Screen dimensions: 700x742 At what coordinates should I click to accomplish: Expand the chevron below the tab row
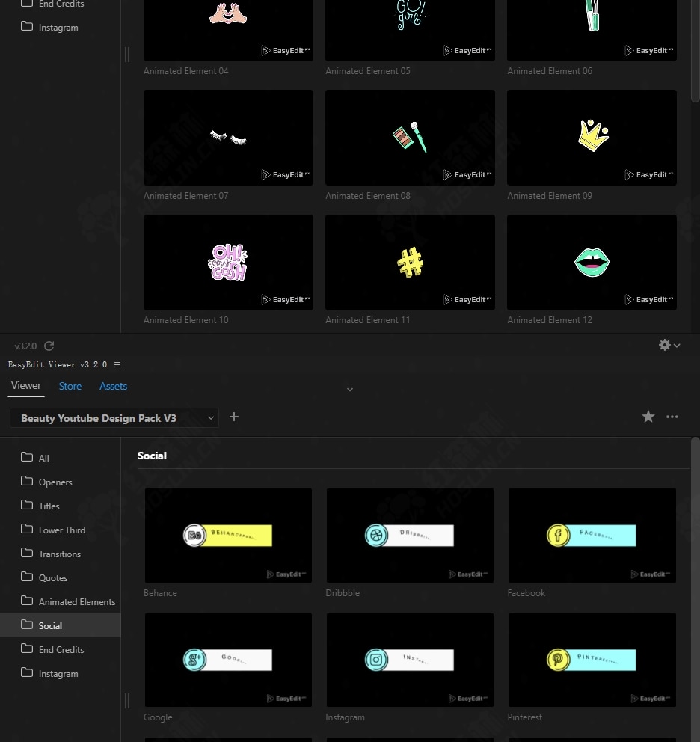tap(350, 390)
